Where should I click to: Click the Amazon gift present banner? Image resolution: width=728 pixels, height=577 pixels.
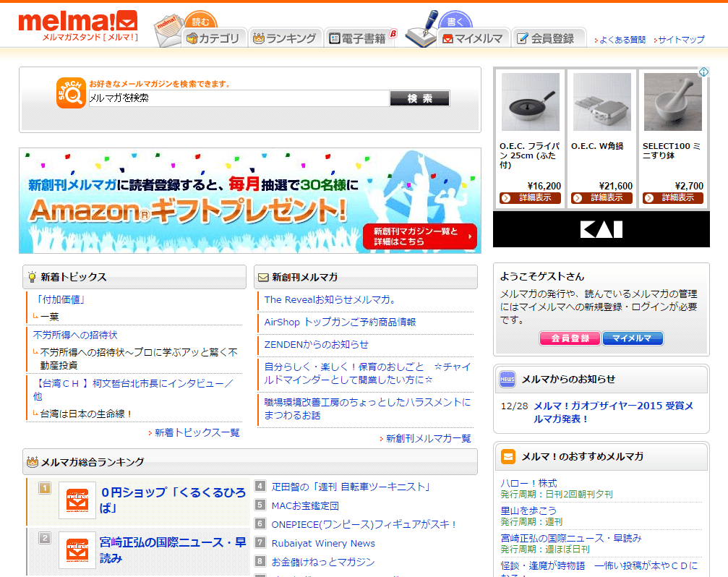(250, 200)
